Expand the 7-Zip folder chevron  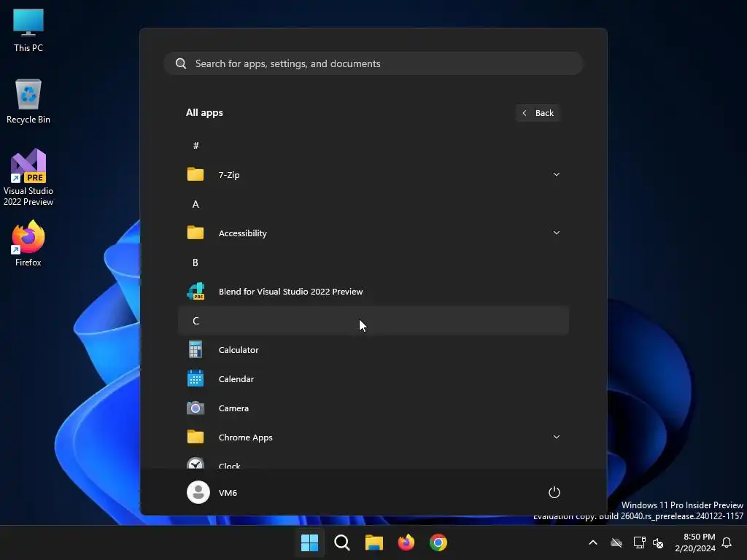(x=556, y=174)
